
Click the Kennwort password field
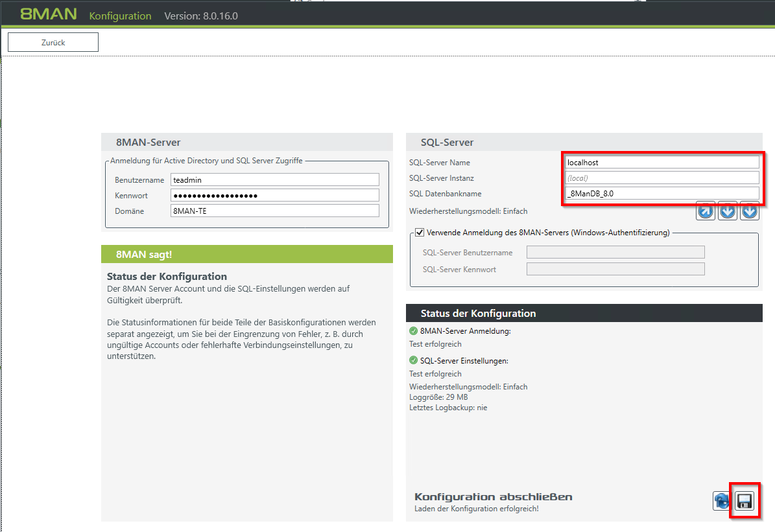coord(274,194)
